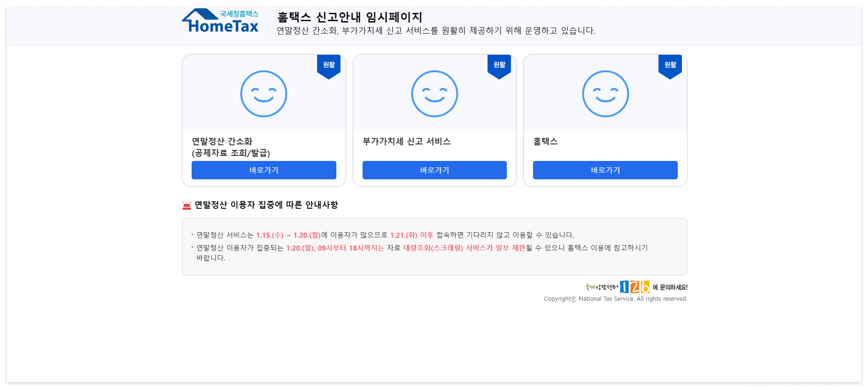Click red text 1.20.(월), 09시부터 18시까지는
Image resolution: width=868 pixels, height=389 pixels.
click(x=335, y=248)
